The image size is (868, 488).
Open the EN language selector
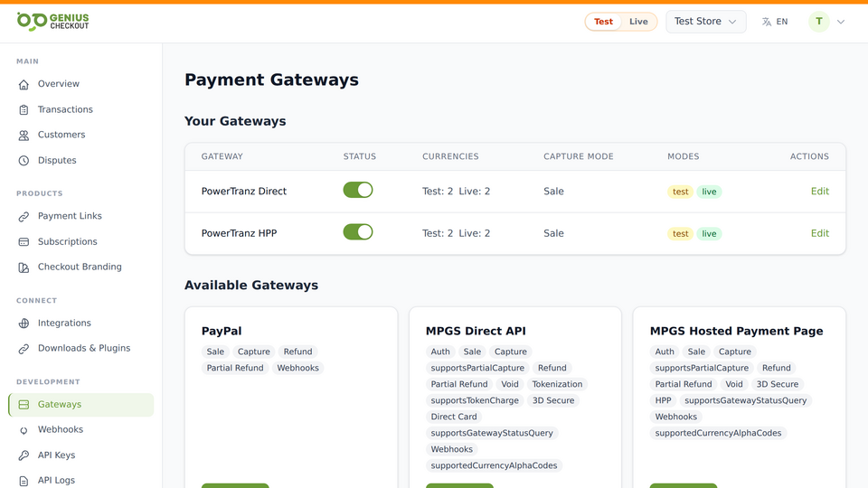(x=775, y=22)
